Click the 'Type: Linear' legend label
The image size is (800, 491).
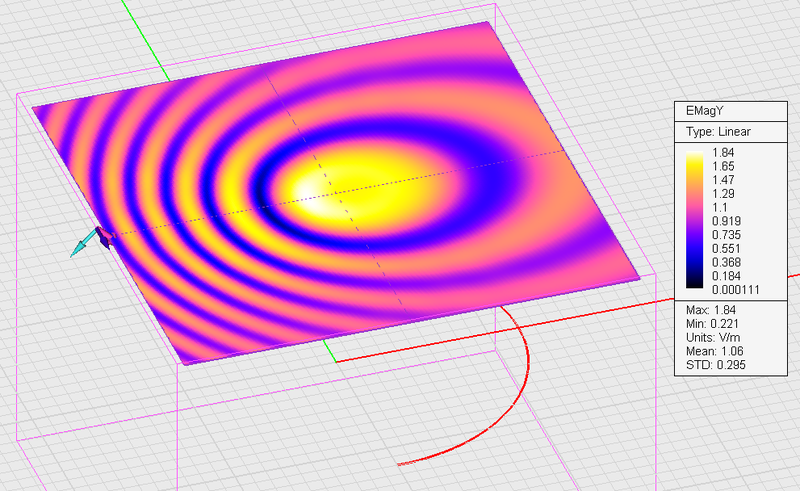point(718,132)
